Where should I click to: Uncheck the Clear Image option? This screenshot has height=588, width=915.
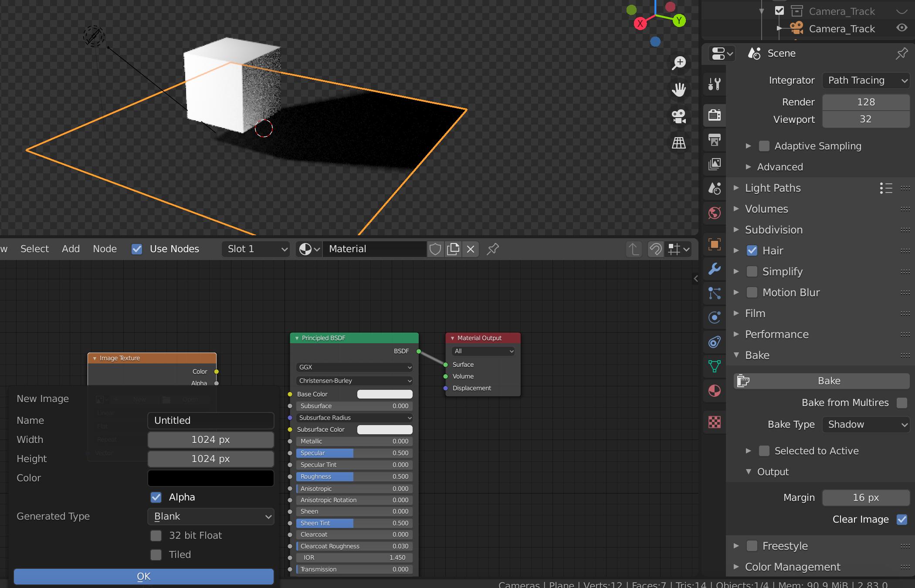pyautogui.click(x=901, y=519)
